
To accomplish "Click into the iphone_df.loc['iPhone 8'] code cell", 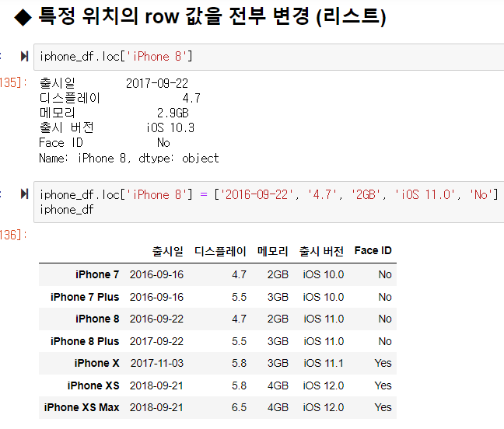I will (x=268, y=58).
